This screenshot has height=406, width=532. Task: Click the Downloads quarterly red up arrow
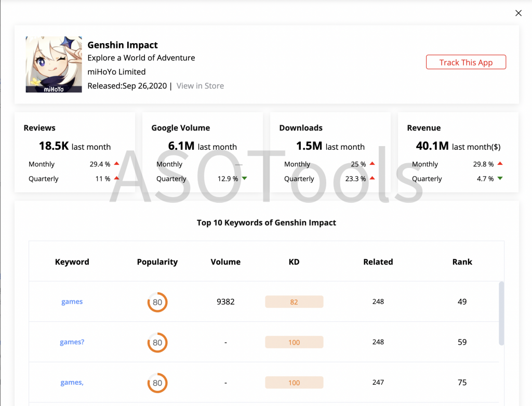pyautogui.click(x=372, y=178)
